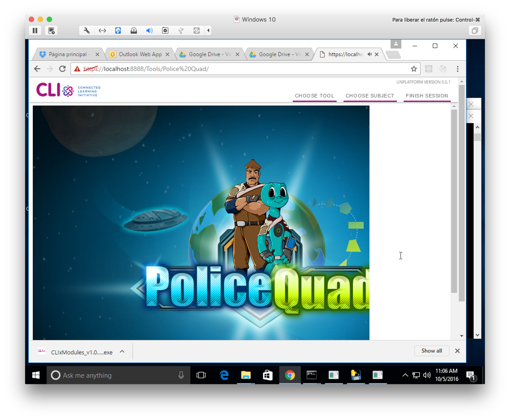Go back in Chrome
The width and height of the screenshot is (510, 420).
tap(37, 69)
